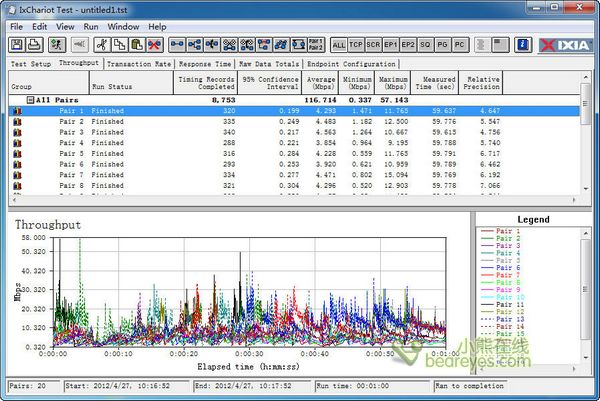This screenshot has height=401, width=600.
Task: Click the Save toolbar icon
Action: tap(17, 45)
